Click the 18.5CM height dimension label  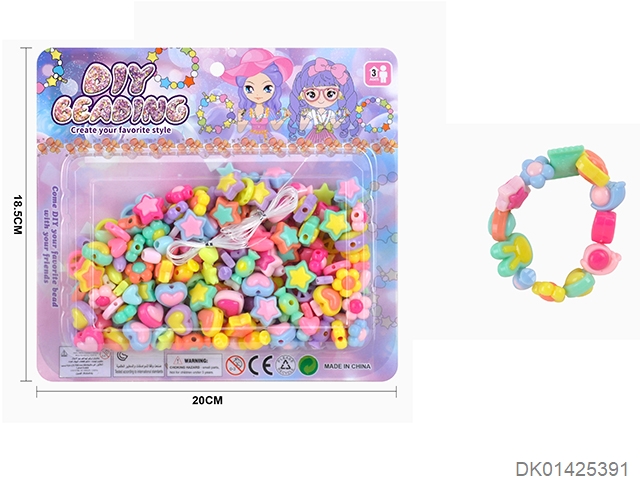point(17,214)
